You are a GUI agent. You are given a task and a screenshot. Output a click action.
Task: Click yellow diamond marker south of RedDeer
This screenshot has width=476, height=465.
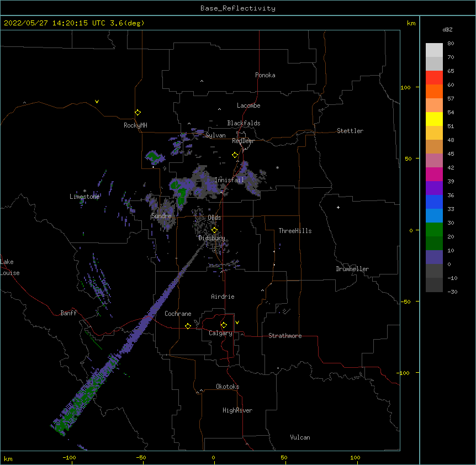(x=235, y=155)
